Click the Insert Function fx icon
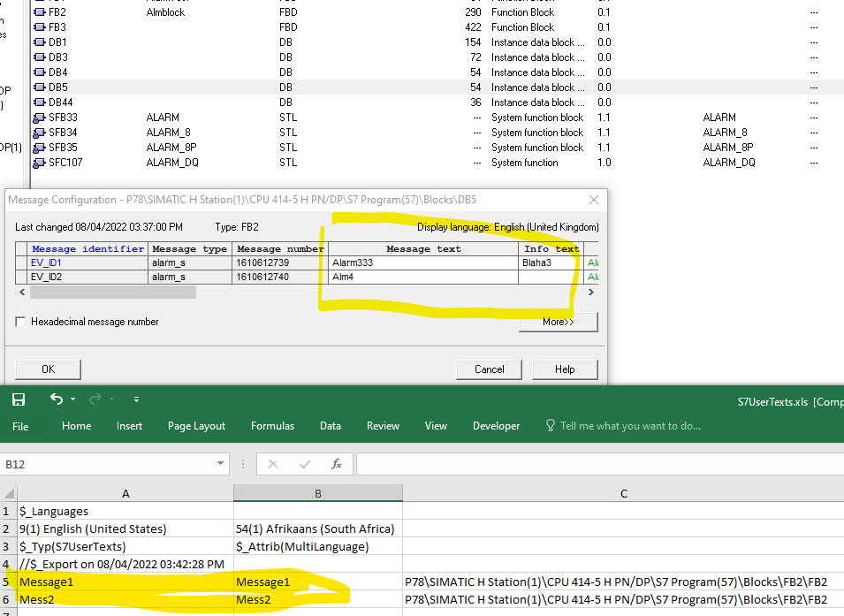 click(x=337, y=464)
